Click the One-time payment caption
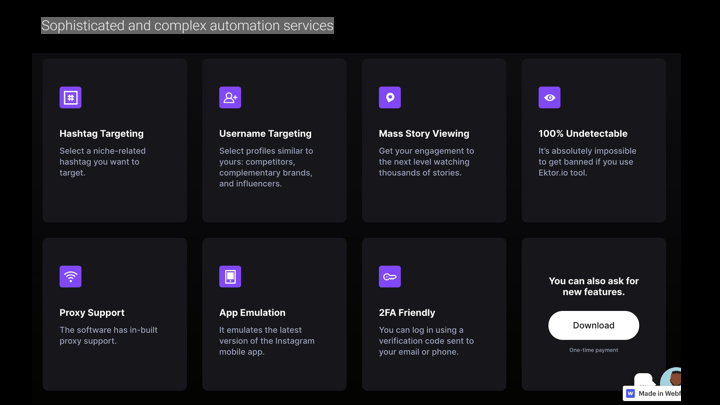The image size is (720, 405). pyautogui.click(x=593, y=350)
